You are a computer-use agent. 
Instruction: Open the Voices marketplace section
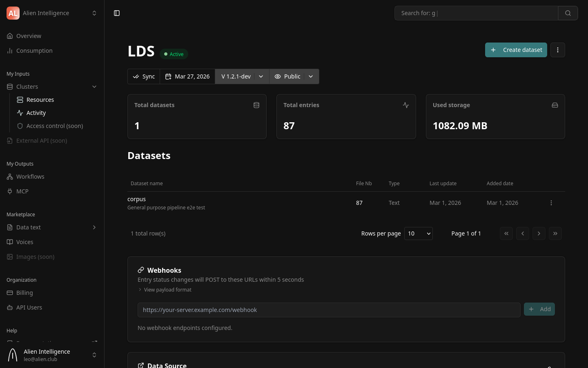(x=25, y=242)
